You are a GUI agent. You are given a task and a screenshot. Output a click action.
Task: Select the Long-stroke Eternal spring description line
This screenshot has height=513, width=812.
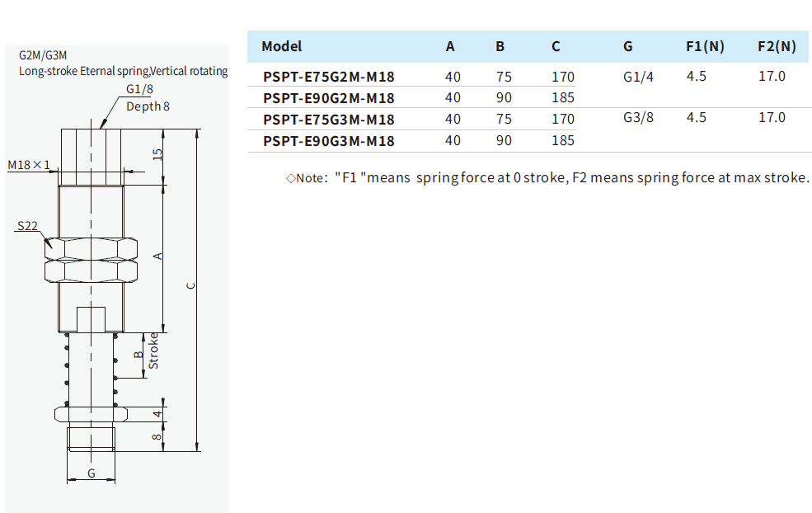(x=123, y=72)
